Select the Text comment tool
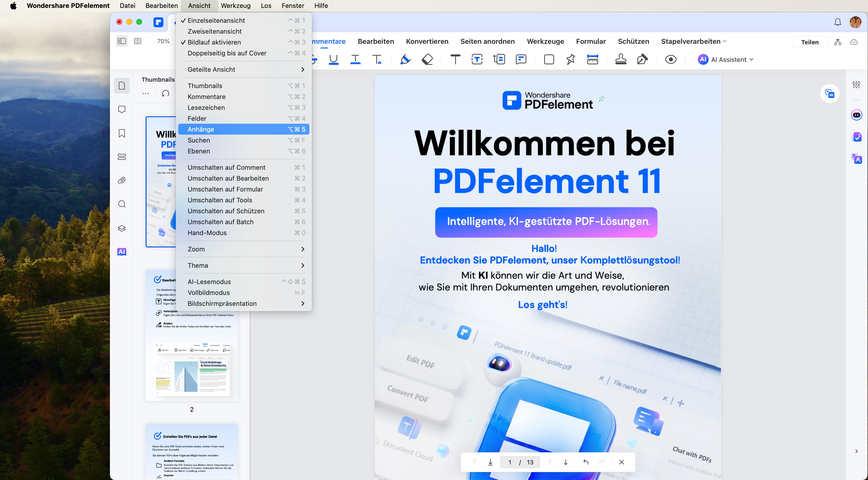The height and width of the screenshot is (480, 868). coord(455,59)
